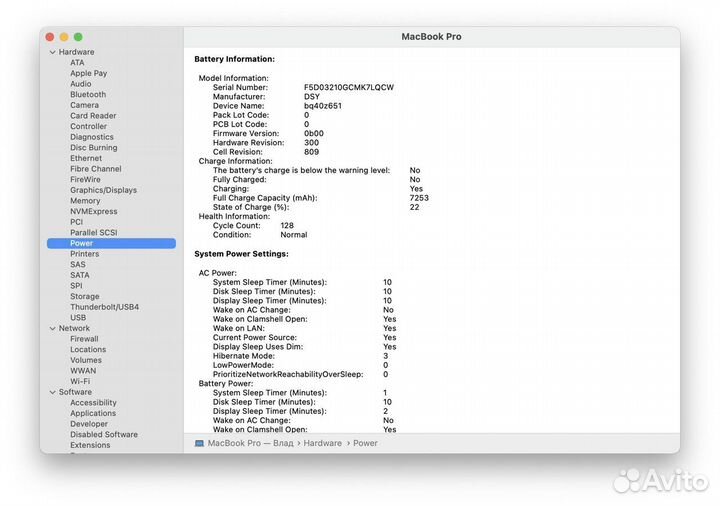Collapse the Network section chevron
Viewport: 720px width, 506px height.
[53, 329]
